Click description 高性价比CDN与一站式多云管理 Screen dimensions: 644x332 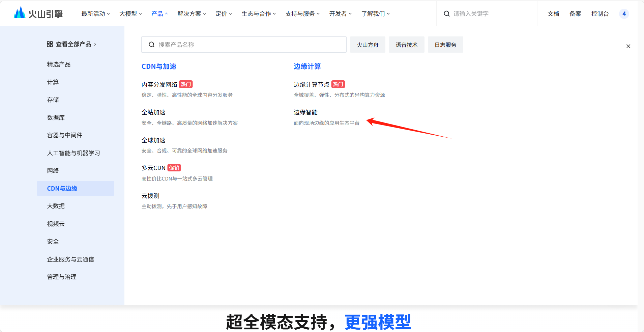pyautogui.click(x=177, y=179)
